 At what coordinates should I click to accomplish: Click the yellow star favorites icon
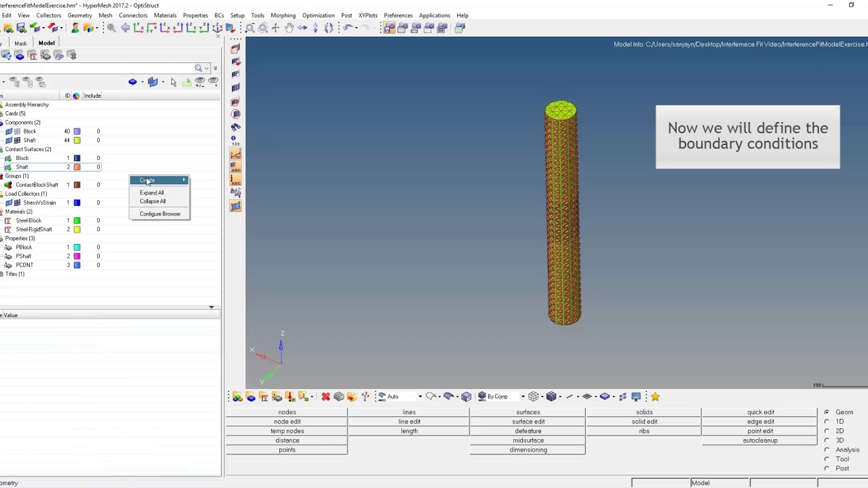tap(655, 396)
